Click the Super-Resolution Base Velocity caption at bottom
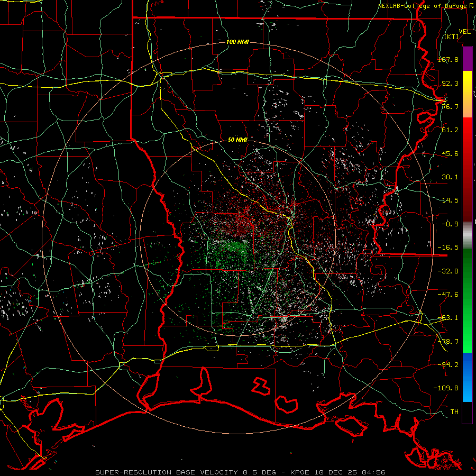476x476 pixels. click(x=240, y=472)
